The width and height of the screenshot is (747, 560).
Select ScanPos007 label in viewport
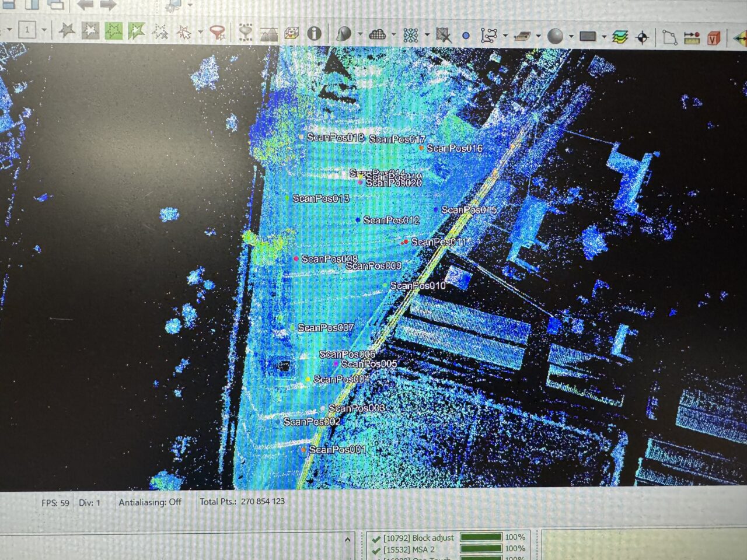coord(326,328)
